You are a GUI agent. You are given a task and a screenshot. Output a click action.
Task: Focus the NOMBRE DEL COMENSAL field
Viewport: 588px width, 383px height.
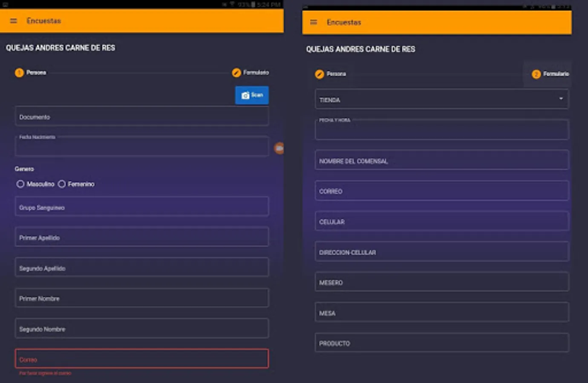(442, 160)
